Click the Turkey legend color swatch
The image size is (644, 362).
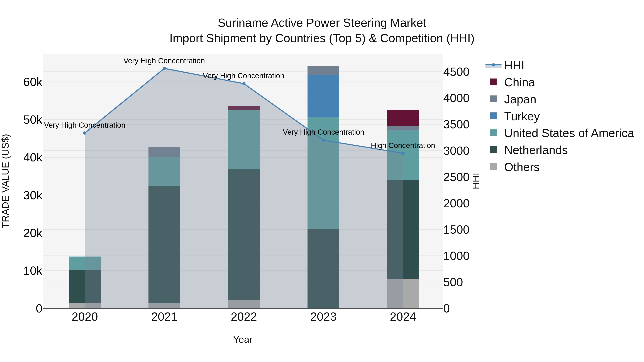pos(493,116)
